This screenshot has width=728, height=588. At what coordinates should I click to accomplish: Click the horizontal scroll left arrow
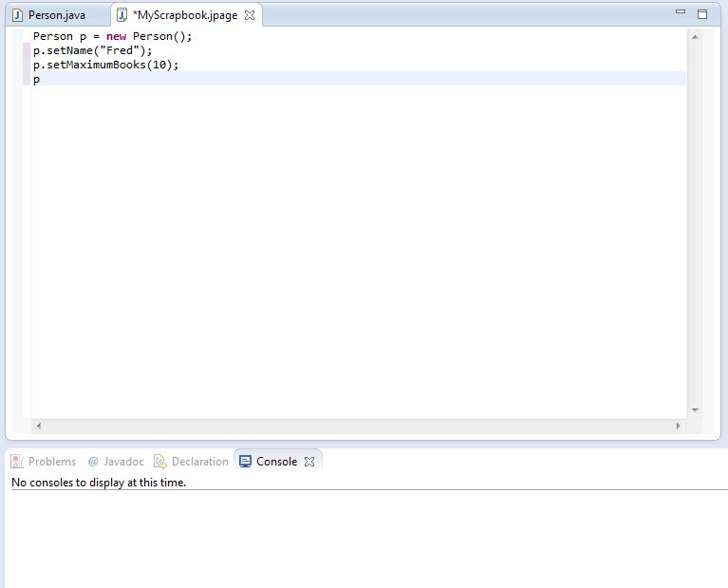pyautogui.click(x=39, y=426)
